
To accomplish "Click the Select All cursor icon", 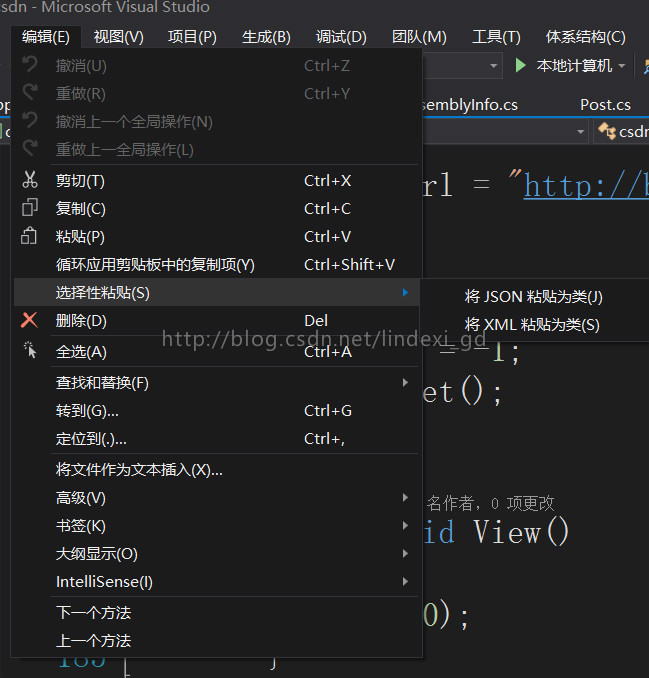I will point(30,350).
